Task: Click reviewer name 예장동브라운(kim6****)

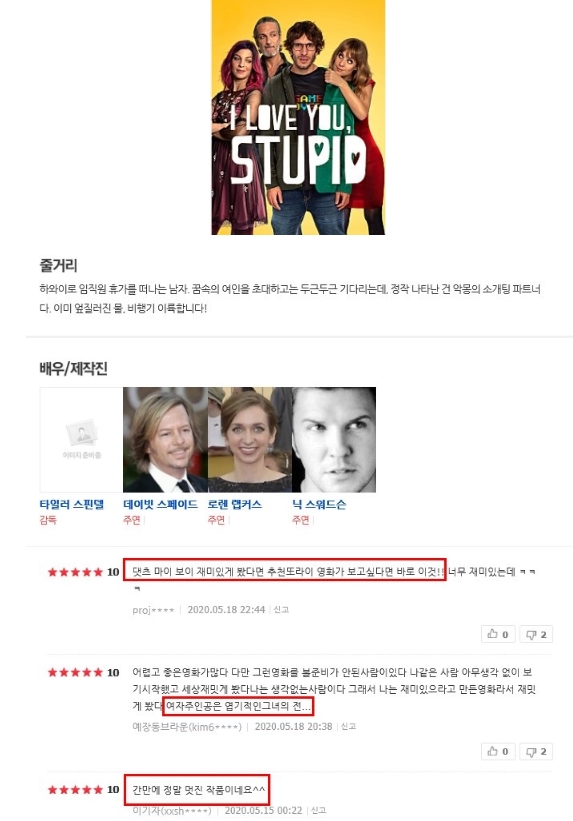Action: 187,727
